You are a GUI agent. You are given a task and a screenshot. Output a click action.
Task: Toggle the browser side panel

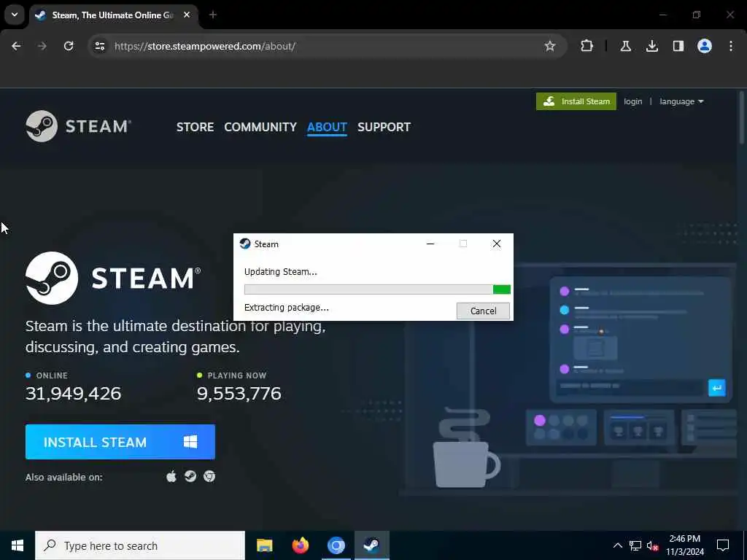678,46
